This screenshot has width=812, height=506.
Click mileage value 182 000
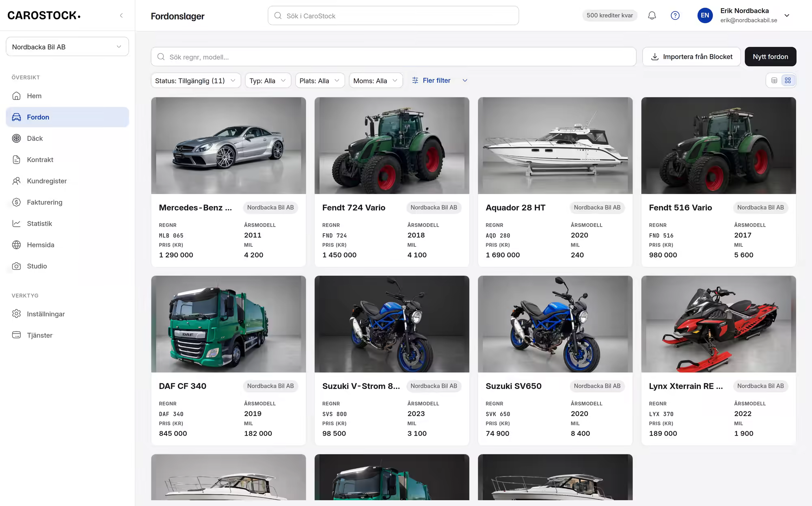point(258,434)
